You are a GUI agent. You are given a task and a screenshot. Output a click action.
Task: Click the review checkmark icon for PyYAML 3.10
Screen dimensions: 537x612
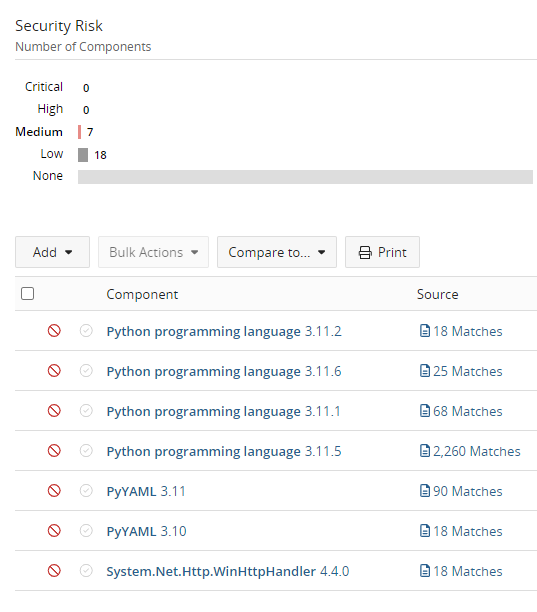point(86,531)
